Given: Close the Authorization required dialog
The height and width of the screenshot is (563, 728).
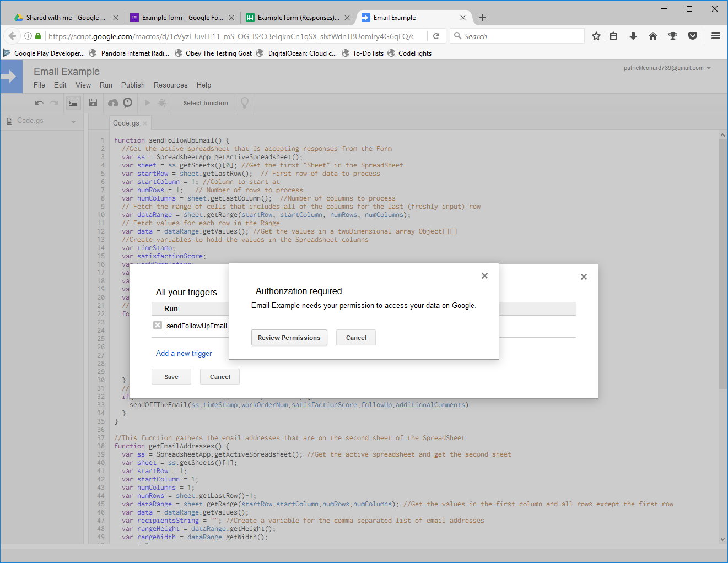Looking at the screenshot, I should point(484,275).
